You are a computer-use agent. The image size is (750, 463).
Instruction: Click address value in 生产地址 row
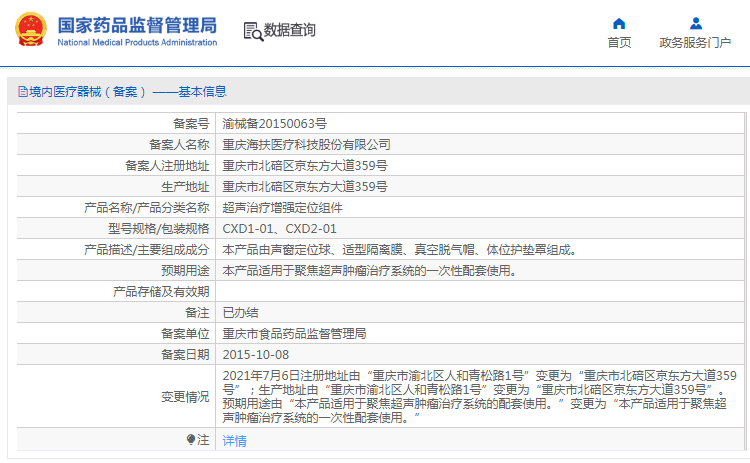[x=305, y=187]
